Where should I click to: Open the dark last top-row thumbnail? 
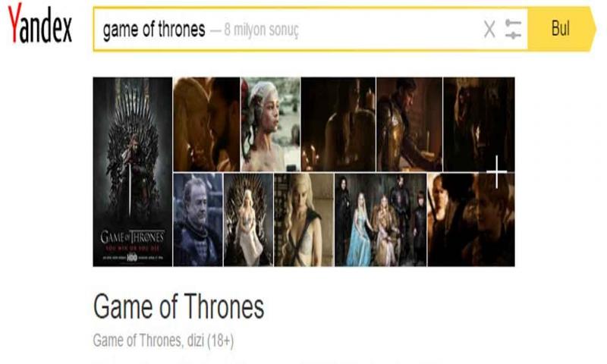[479, 124]
